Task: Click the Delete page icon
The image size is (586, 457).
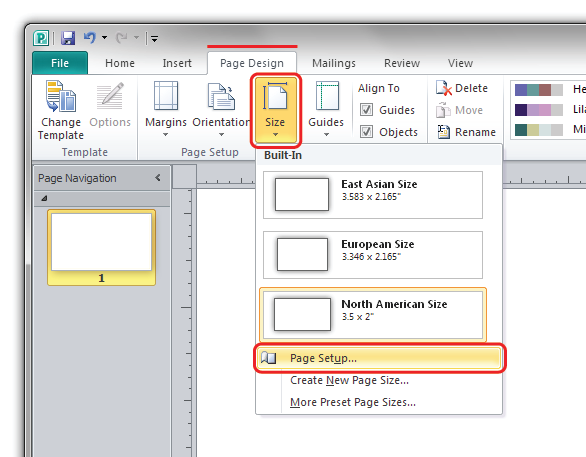Action: pos(444,88)
